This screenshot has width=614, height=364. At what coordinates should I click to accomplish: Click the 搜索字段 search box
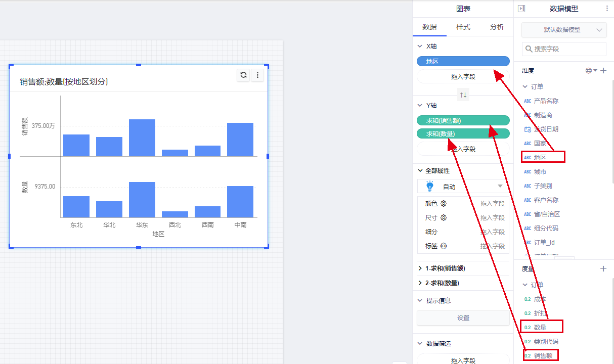tap(563, 49)
